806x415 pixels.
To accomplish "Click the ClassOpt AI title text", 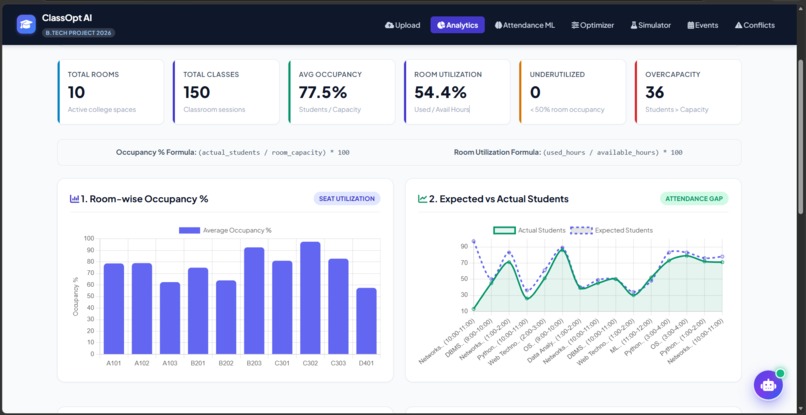I will point(67,18).
